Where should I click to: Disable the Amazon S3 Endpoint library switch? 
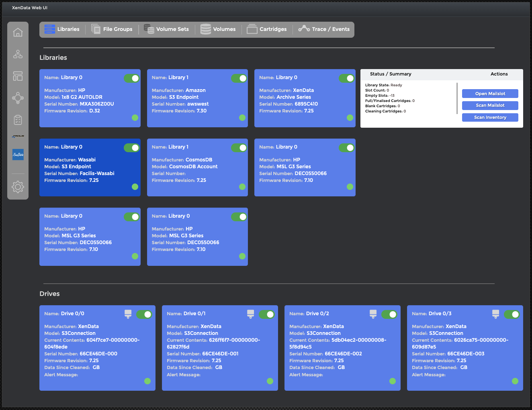pyautogui.click(x=239, y=78)
